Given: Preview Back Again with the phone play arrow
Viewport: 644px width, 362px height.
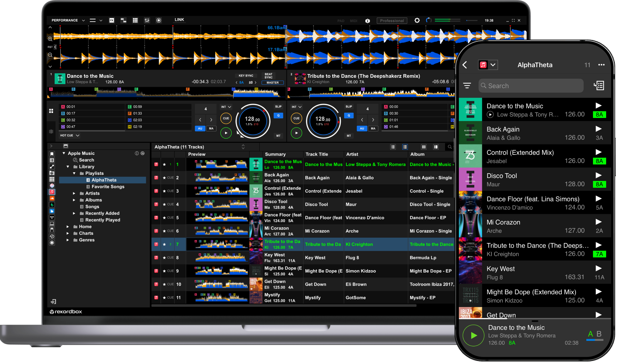Looking at the screenshot, I should [599, 129].
